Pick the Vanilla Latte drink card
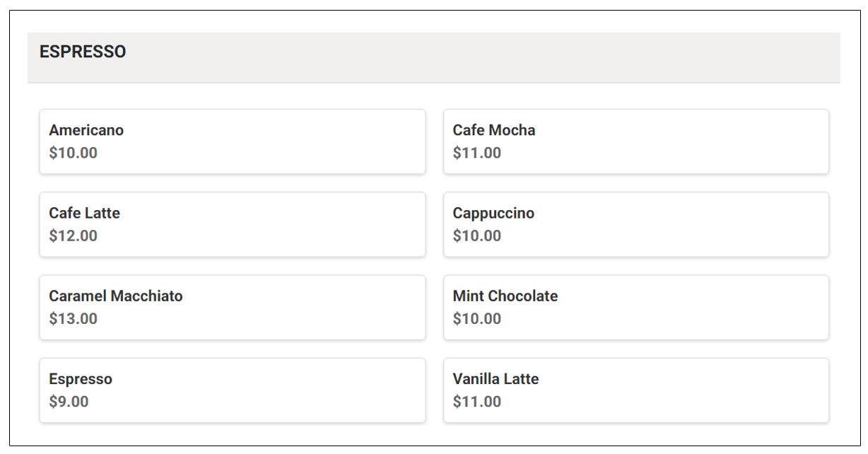Image resolution: width=868 pixels, height=454 pixels. (x=636, y=390)
